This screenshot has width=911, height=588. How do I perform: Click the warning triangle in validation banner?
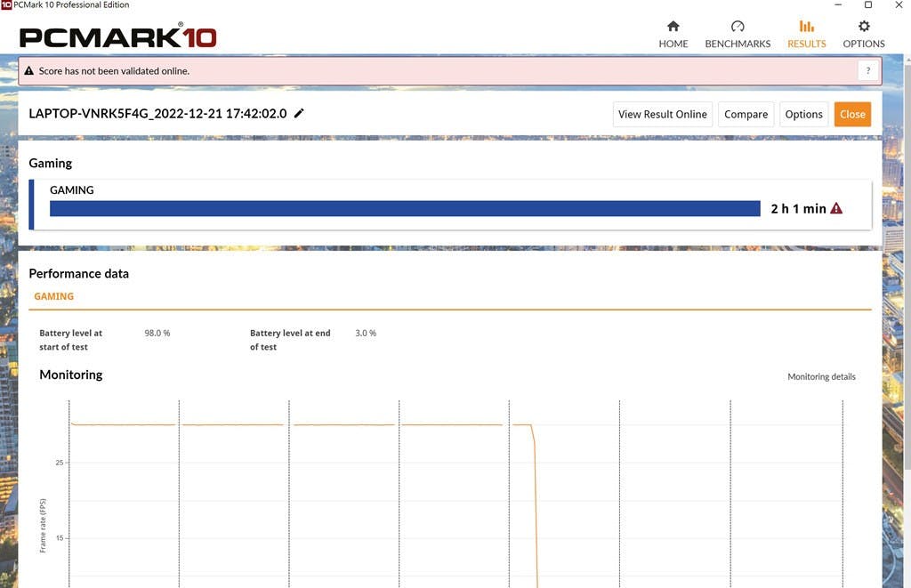pos(29,71)
